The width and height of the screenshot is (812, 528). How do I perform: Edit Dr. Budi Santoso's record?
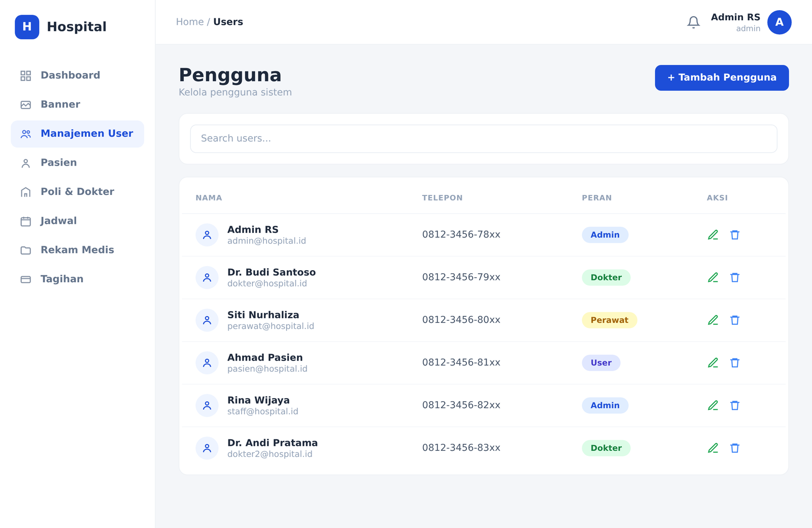click(713, 277)
